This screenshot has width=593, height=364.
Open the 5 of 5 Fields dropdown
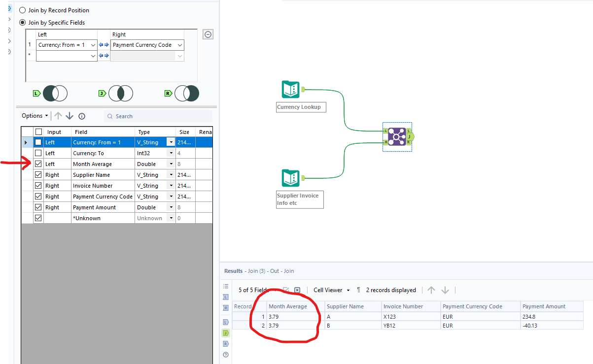pos(254,290)
